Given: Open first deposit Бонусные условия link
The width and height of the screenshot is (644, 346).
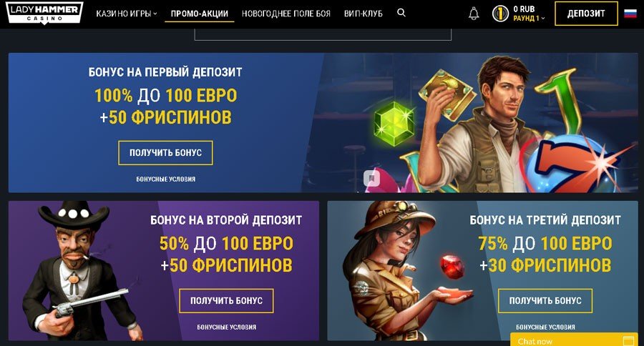Looking at the screenshot, I should 165,179.
